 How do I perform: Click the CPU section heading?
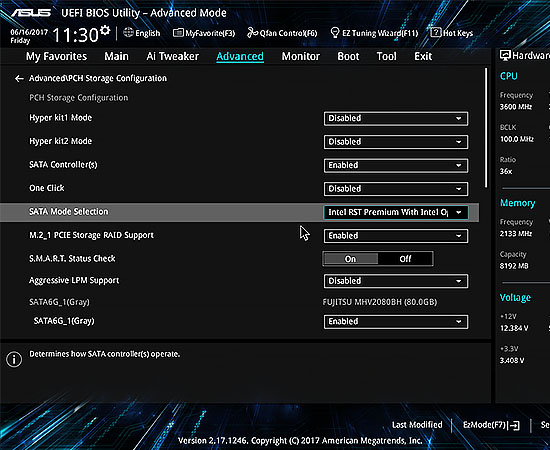[509, 76]
